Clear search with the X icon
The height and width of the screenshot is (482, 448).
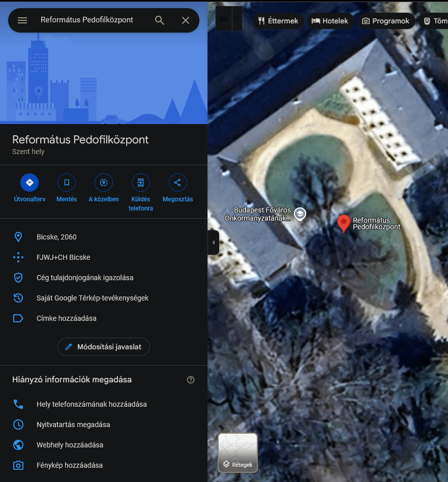pos(186,20)
